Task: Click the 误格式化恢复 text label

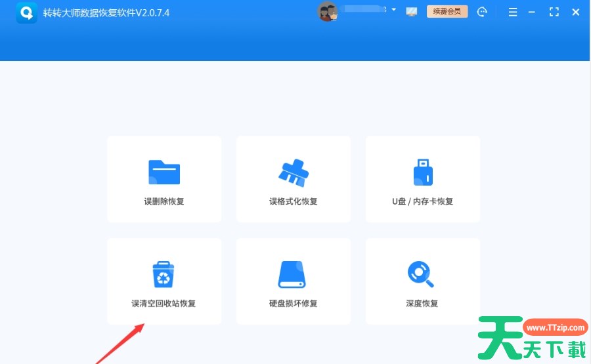Action: click(293, 201)
